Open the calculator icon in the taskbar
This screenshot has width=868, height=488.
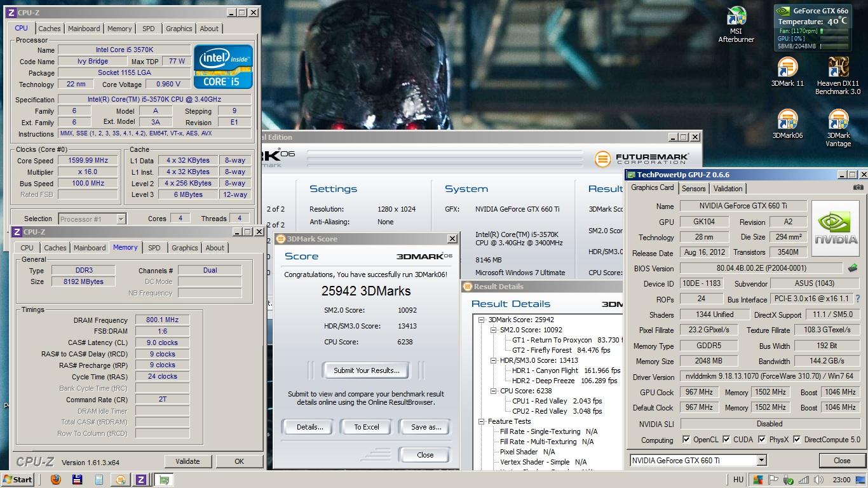point(99,480)
